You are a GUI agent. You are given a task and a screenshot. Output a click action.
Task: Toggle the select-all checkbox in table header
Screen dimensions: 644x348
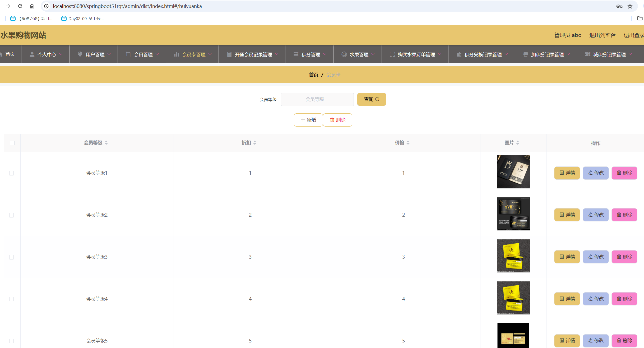12,143
